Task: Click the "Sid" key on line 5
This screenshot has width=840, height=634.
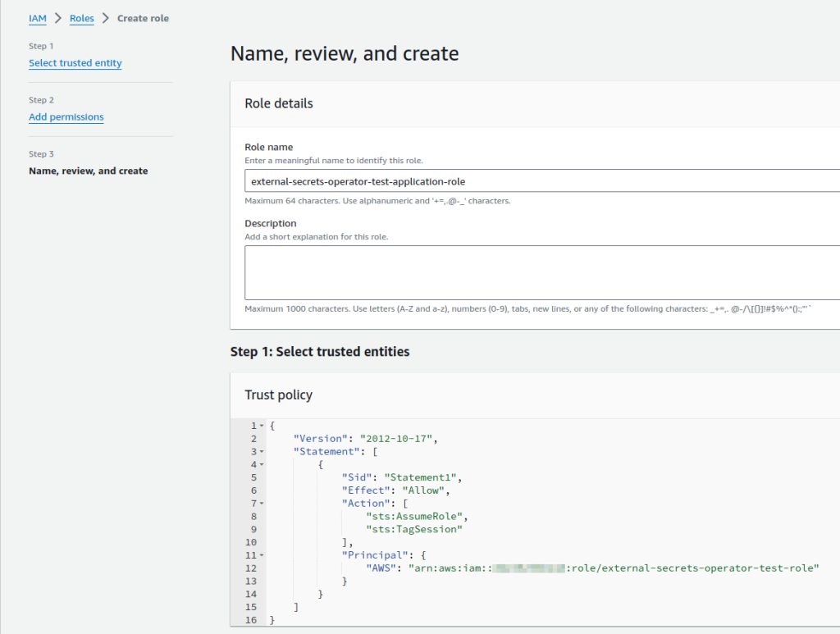Action: [x=357, y=477]
